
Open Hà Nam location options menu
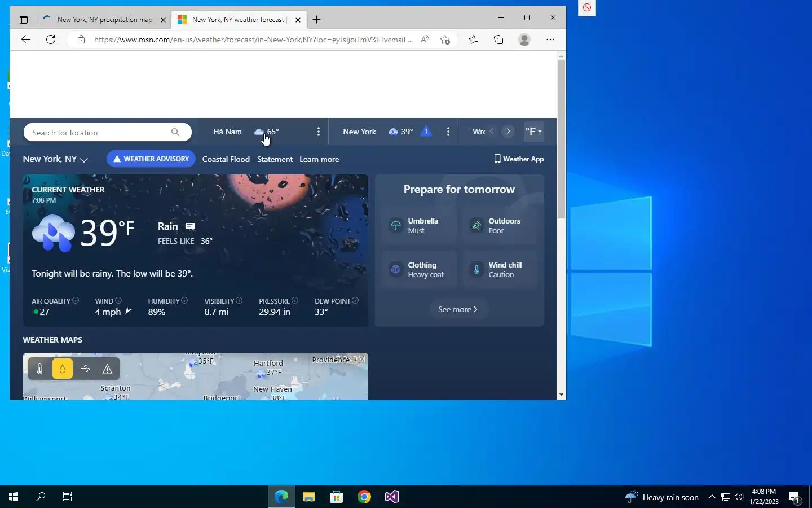319,132
